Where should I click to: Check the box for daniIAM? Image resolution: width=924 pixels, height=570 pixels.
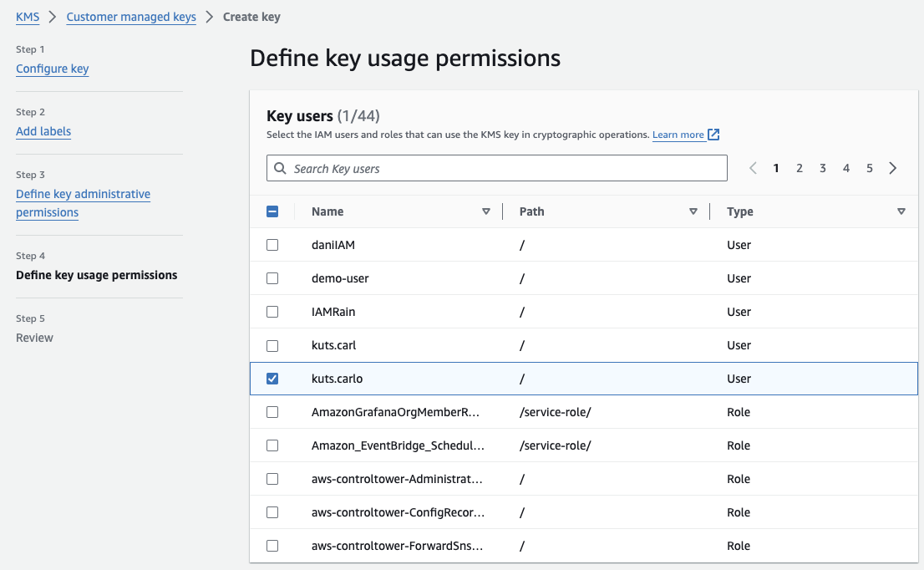[x=272, y=245]
